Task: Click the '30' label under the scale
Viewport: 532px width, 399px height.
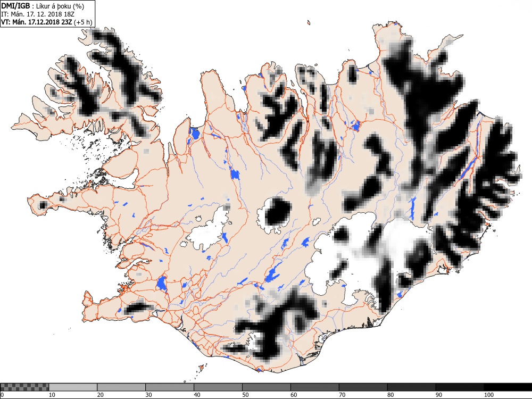Action: tap(148, 395)
